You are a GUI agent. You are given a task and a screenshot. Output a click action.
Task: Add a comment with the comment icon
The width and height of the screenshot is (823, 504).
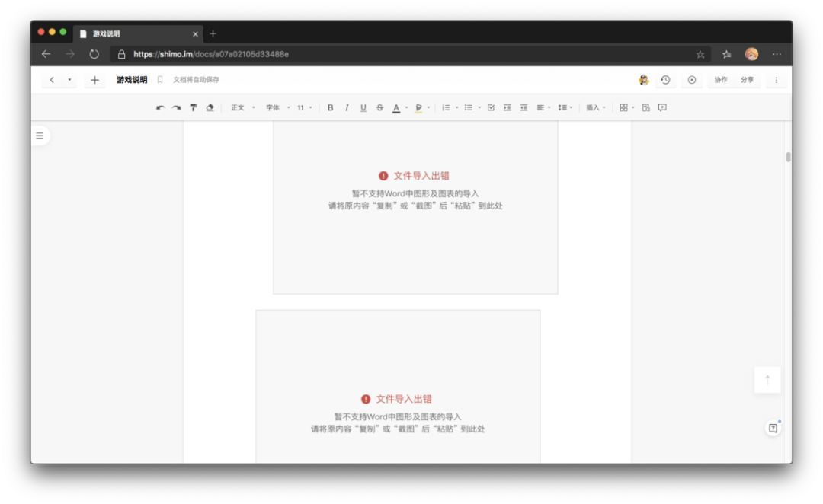click(662, 107)
